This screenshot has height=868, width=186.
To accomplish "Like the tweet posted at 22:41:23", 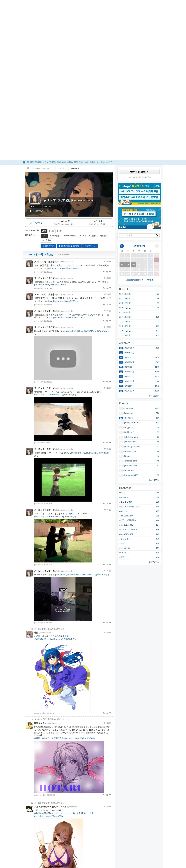I will [x=110, y=382].
